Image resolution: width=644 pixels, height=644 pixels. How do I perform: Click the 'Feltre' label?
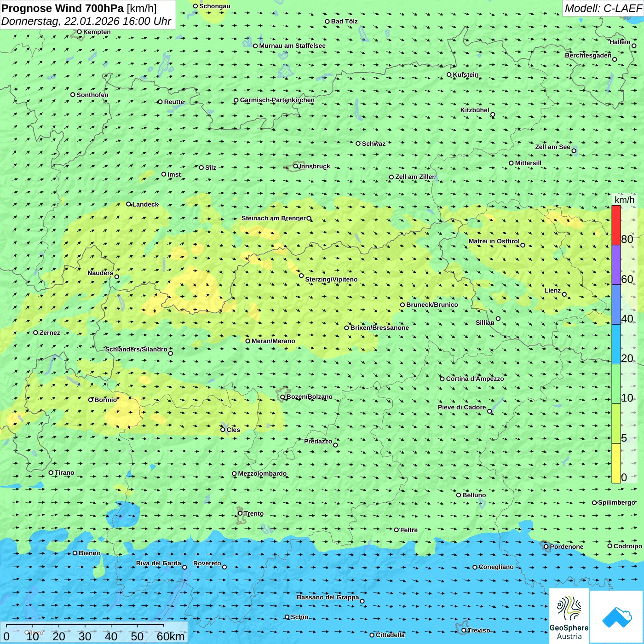pyautogui.click(x=409, y=530)
